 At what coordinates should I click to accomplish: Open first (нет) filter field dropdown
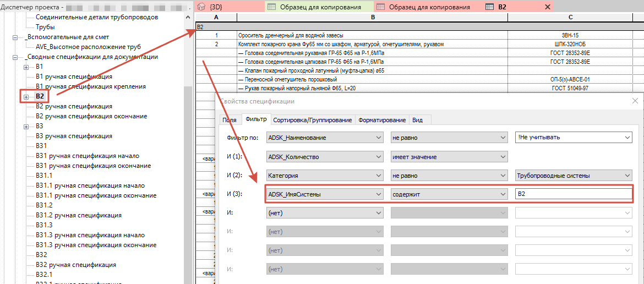(x=325, y=213)
